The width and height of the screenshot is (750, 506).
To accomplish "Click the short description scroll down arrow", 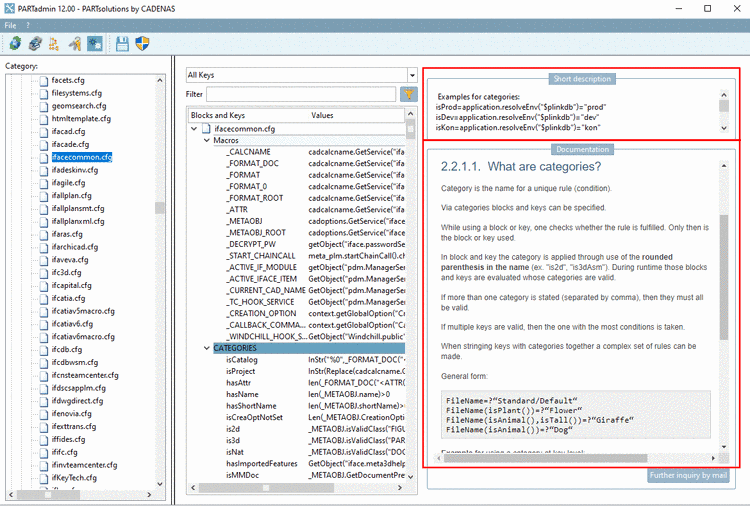I will (724, 128).
